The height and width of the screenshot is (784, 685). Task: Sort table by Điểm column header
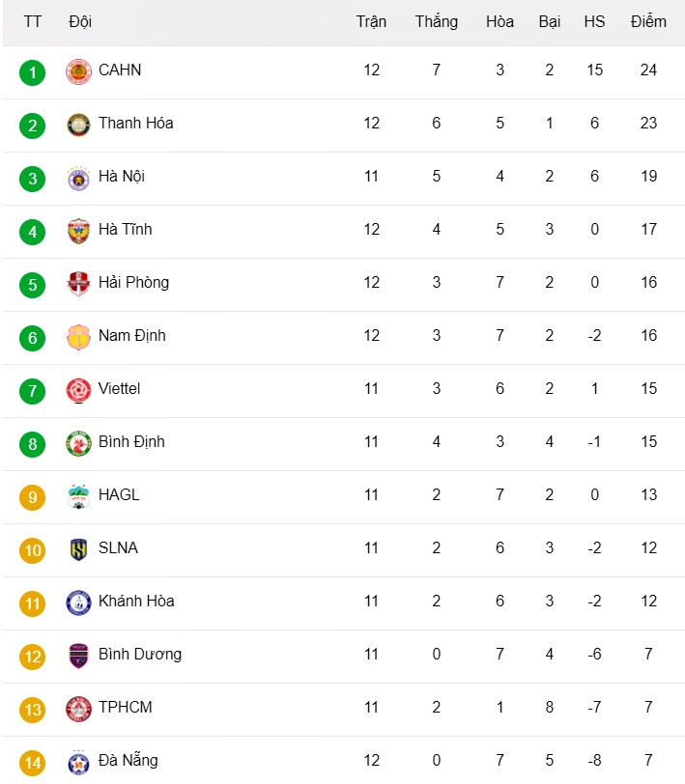click(648, 21)
